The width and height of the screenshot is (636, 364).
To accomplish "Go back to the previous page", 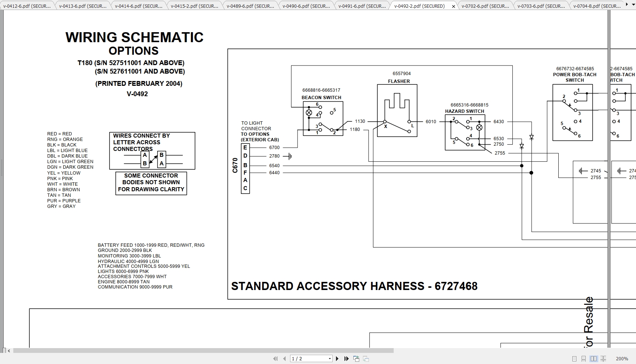I will 285,359.
